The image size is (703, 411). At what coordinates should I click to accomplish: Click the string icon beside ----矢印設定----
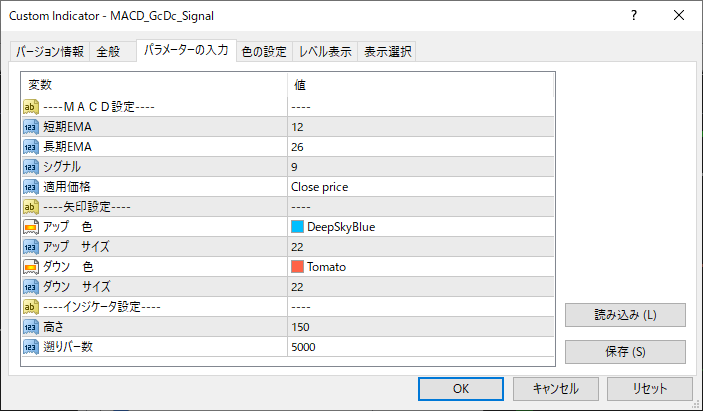30,207
